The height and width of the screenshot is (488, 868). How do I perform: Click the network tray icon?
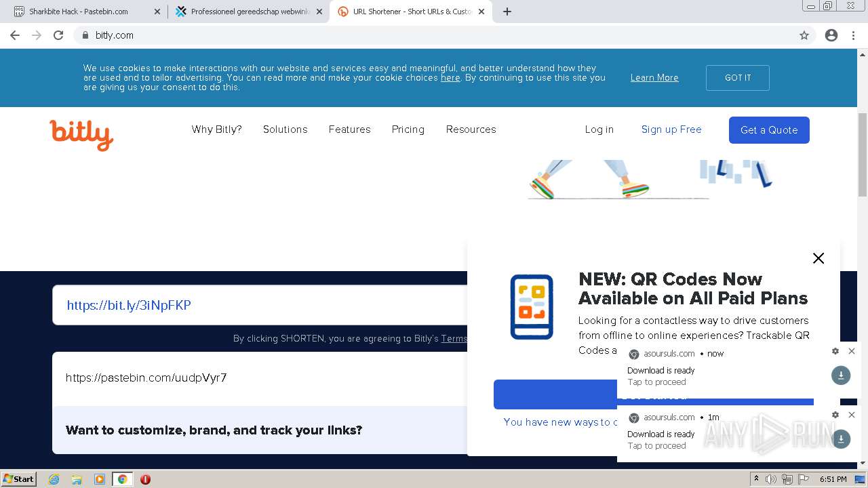pyautogui.click(x=787, y=479)
